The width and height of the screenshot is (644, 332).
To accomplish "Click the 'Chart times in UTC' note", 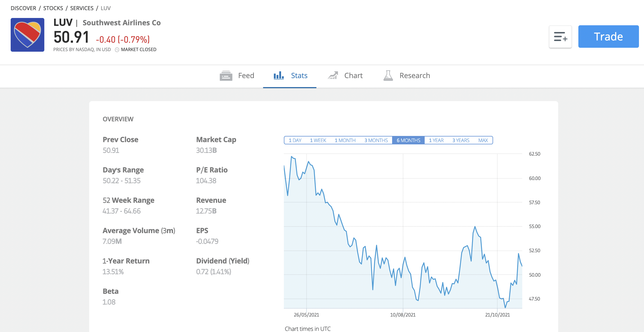I will point(308,329).
